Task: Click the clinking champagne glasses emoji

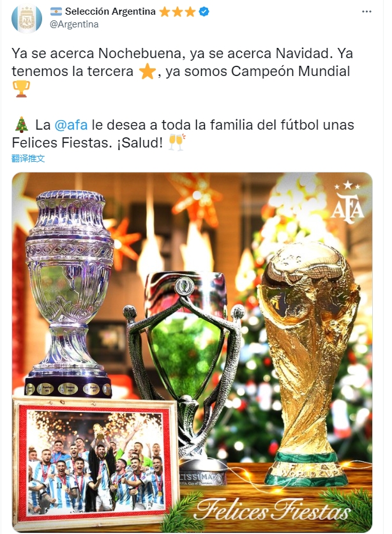Action: 177,142
